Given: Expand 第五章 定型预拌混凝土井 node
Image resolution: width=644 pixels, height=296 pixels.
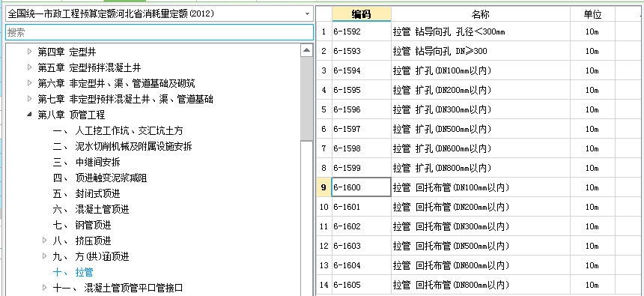Looking at the screenshot, I should click(x=29, y=67).
